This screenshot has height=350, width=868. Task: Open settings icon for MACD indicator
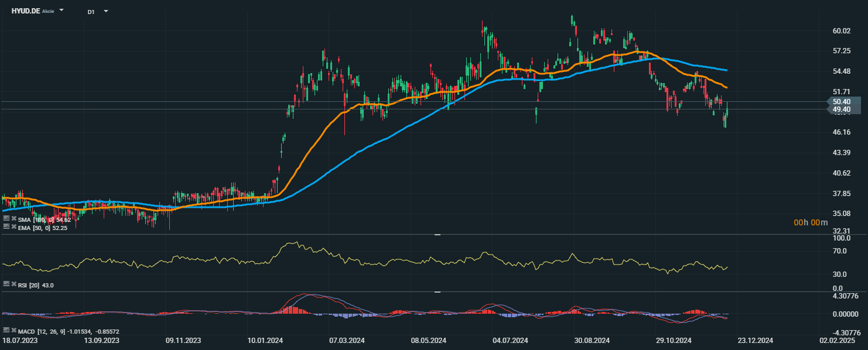tap(6, 331)
